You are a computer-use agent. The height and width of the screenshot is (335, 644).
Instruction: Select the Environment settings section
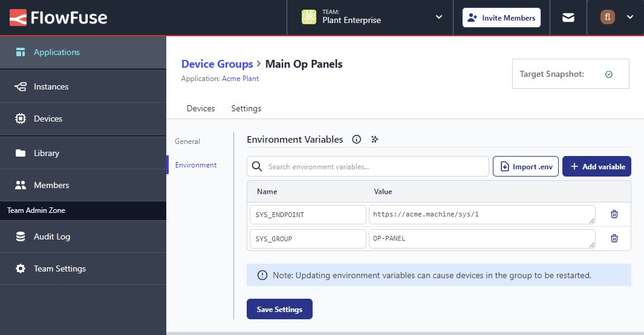196,165
